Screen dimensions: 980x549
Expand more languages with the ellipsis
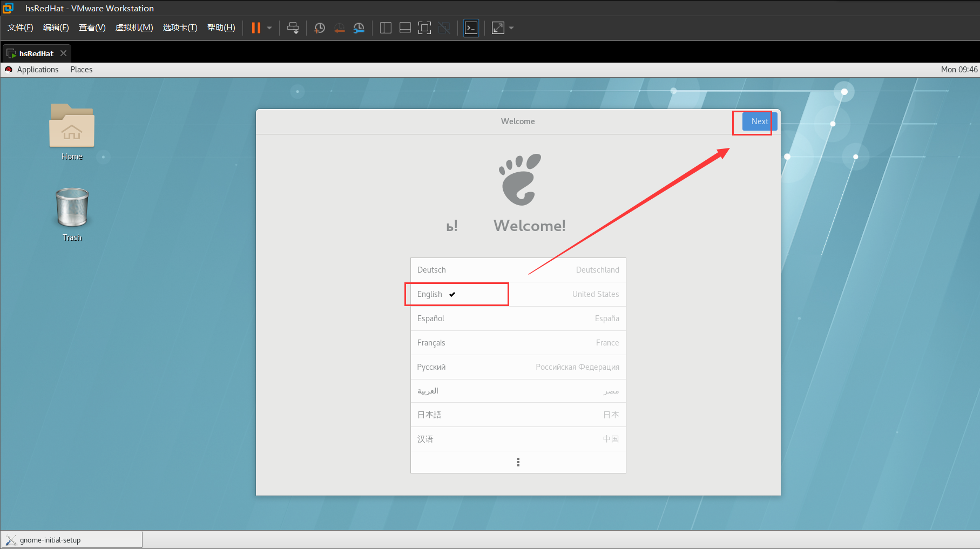pyautogui.click(x=517, y=462)
